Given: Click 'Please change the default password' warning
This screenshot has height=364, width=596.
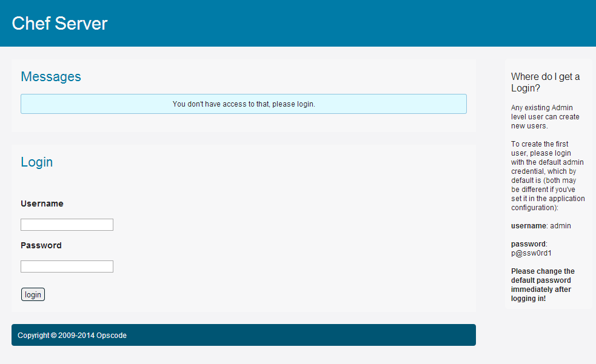Looking at the screenshot, I should [543, 285].
